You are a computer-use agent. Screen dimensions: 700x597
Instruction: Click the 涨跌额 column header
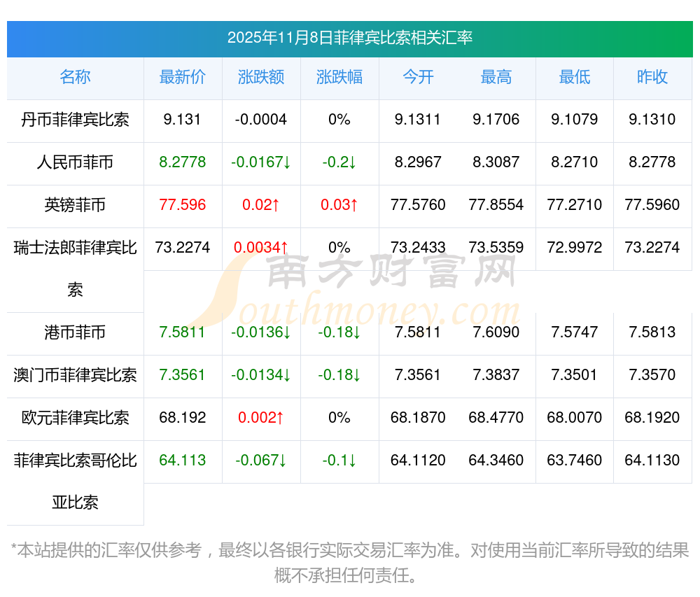tap(261, 77)
